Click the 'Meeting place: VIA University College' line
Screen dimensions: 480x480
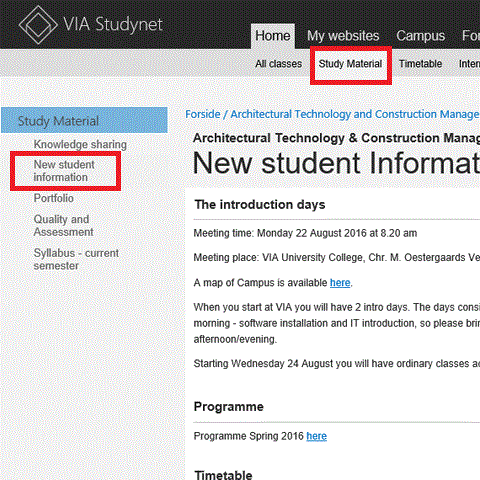tap(337, 258)
